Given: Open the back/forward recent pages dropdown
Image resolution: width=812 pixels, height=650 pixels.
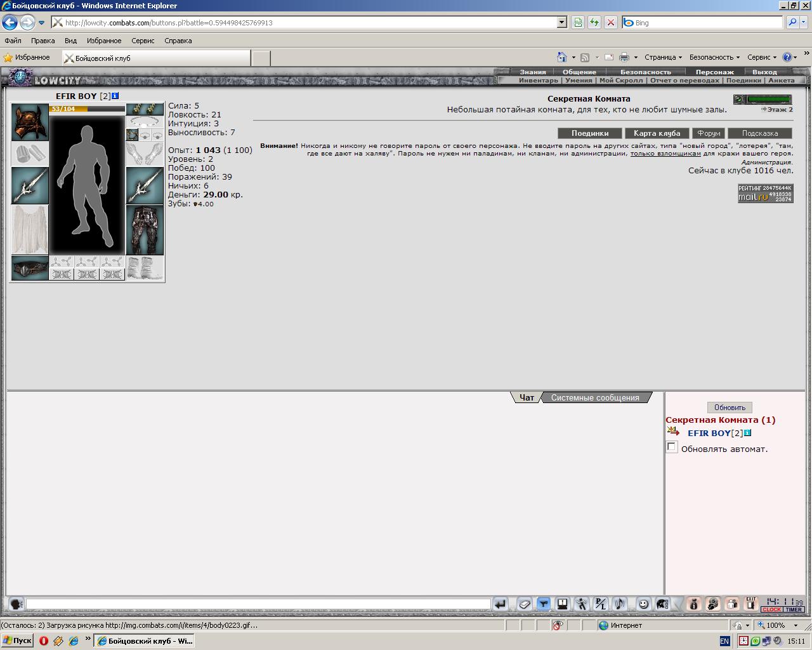Looking at the screenshot, I should pos(41,23).
